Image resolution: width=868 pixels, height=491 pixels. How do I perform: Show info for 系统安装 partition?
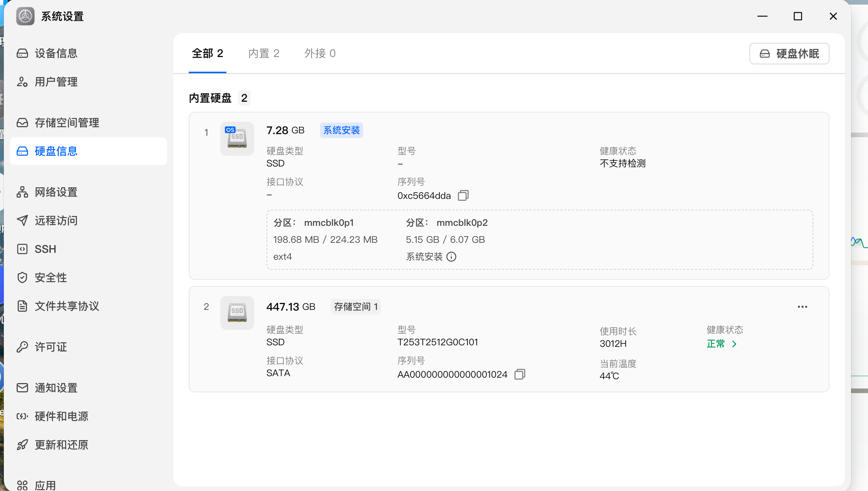451,257
